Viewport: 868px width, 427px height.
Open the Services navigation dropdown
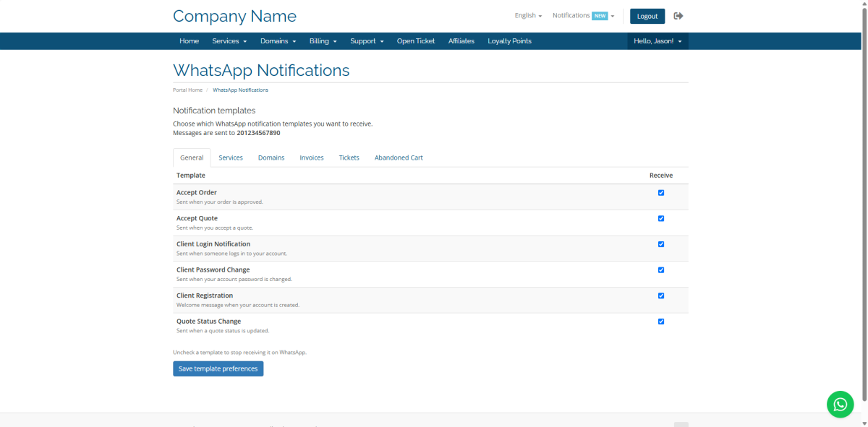[229, 41]
